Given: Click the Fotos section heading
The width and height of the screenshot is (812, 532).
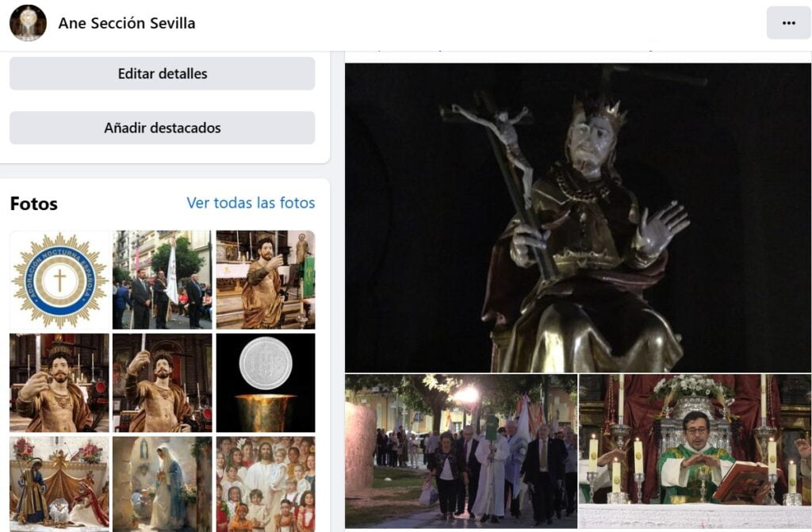Looking at the screenshot, I should [x=34, y=204].
